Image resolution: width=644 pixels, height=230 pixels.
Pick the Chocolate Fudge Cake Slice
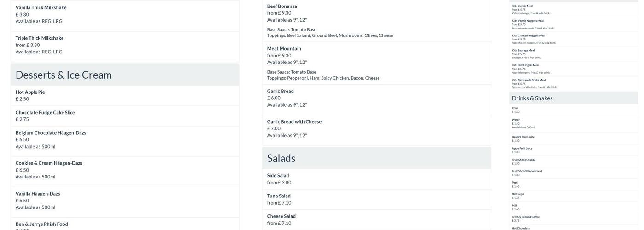45,113
